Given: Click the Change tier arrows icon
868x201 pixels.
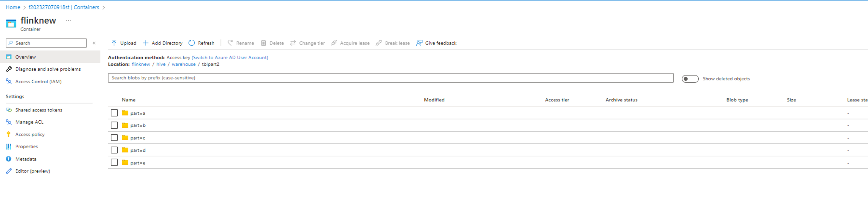Looking at the screenshot, I should (x=293, y=43).
